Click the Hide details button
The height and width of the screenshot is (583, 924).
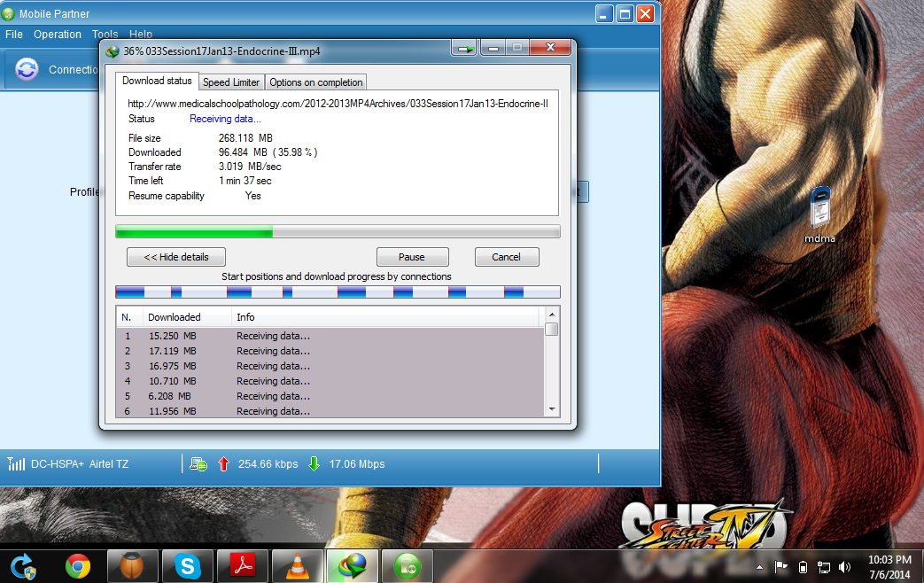point(176,257)
